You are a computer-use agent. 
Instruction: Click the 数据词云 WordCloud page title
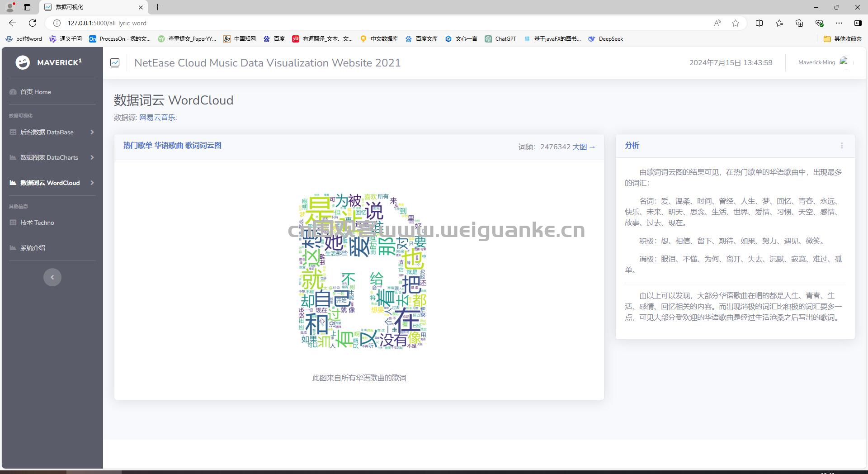(x=174, y=100)
